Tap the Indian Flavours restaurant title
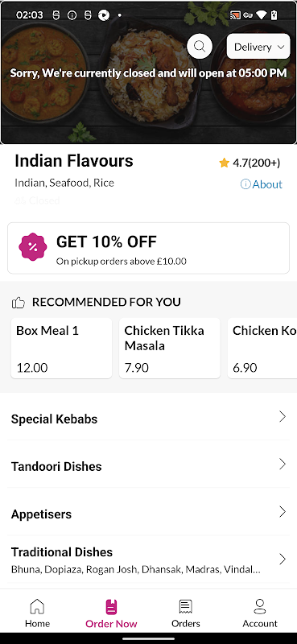Image resolution: width=297 pixels, height=644 pixels. point(74,160)
